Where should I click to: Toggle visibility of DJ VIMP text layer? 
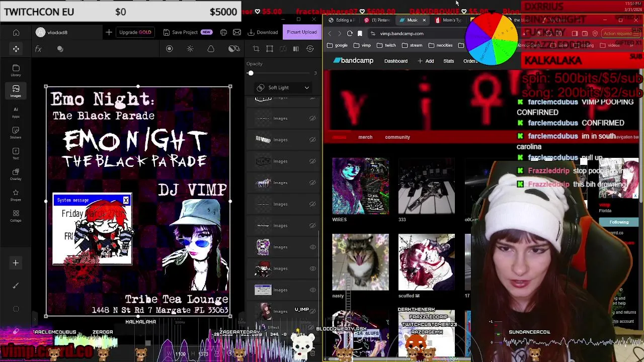click(312, 140)
